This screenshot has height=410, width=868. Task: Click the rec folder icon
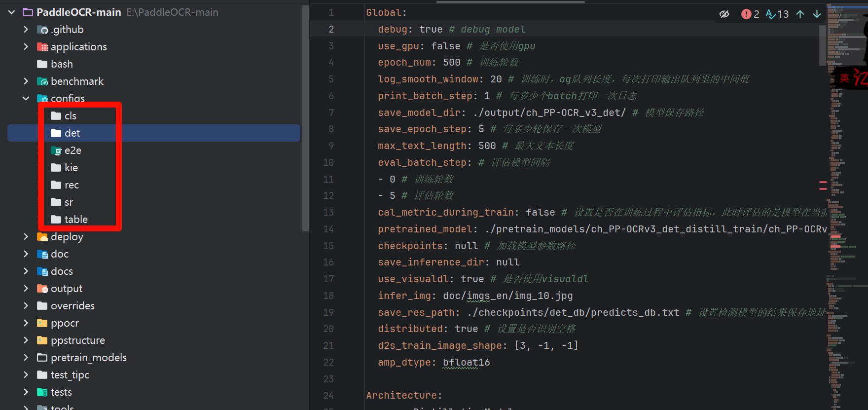pyautogui.click(x=56, y=185)
